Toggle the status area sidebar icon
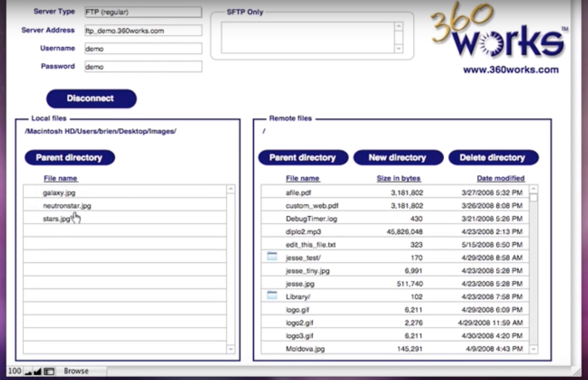The image size is (588, 380). tap(49, 371)
